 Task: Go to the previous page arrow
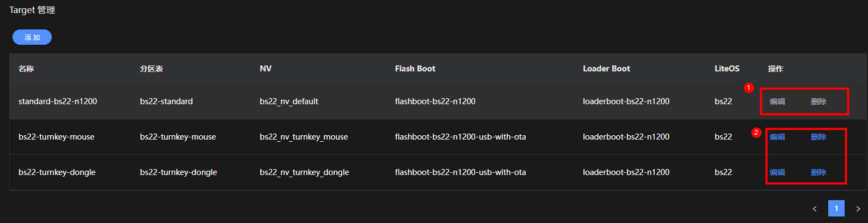(x=815, y=208)
